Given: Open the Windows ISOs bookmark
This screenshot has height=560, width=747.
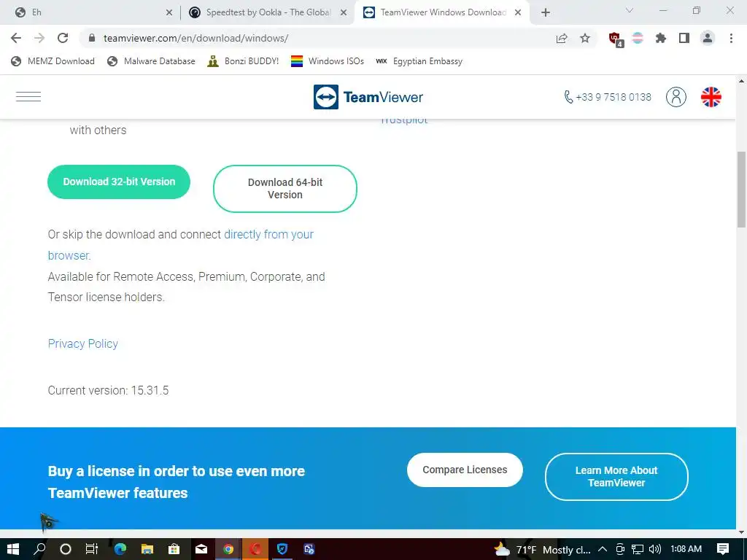Looking at the screenshot, I should [x=328, y=61].
